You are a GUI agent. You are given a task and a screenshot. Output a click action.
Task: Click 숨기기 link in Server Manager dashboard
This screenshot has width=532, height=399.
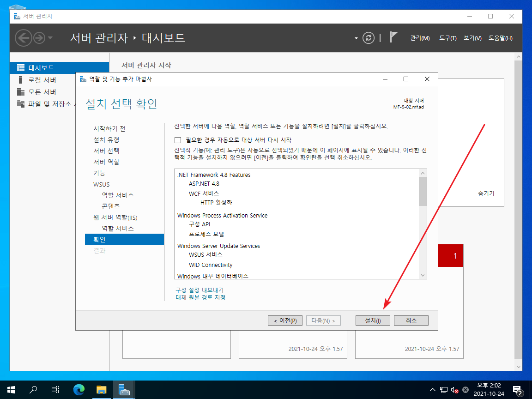coord(486,194)
